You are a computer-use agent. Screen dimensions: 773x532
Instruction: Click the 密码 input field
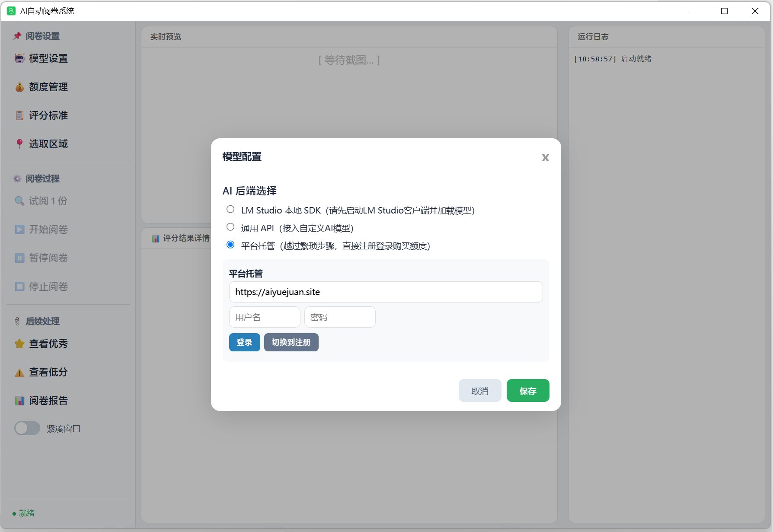point(340,317)
